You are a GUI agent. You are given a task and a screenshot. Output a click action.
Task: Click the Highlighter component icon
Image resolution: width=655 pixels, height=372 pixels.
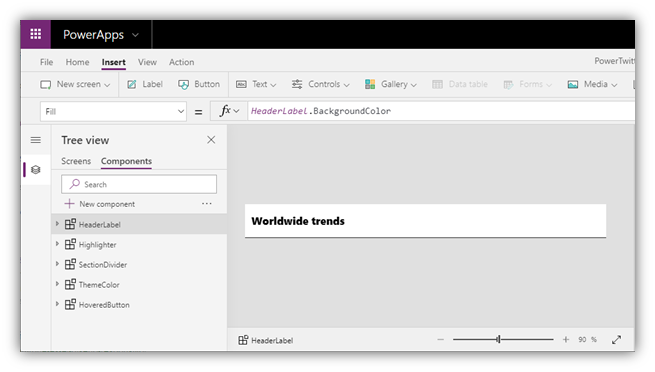[70, 244]
